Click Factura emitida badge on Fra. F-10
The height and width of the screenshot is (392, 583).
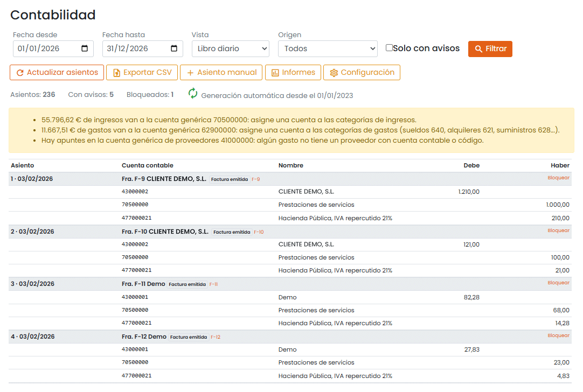pyautogui.click(x=232, y=232)
